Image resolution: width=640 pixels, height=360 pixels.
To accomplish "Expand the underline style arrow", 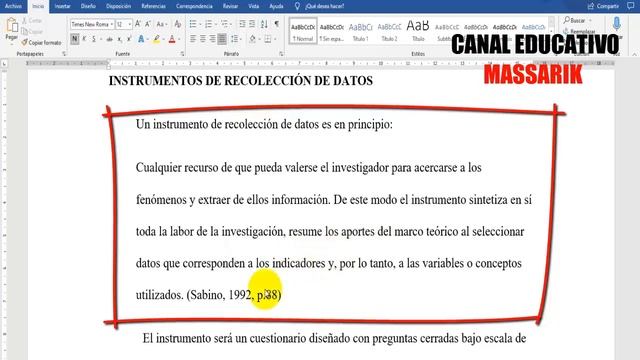I will pyautogui.click(x=100, y=40).
